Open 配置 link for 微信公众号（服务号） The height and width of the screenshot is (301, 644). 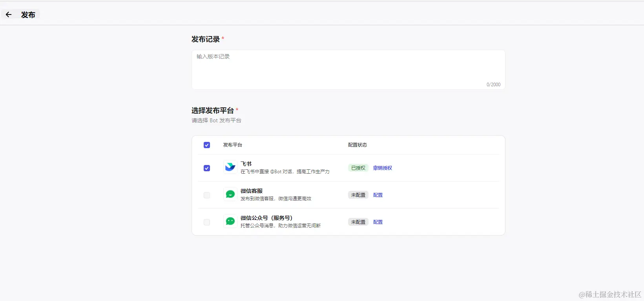378,222
